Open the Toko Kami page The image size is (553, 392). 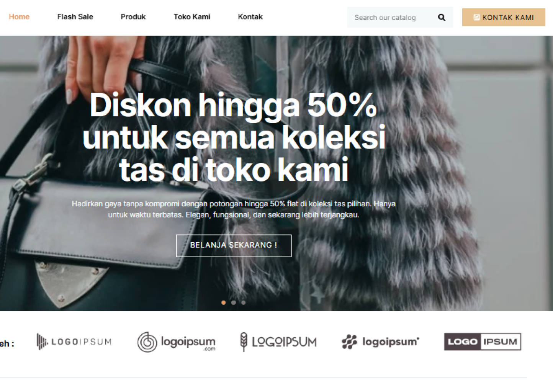click(x=192, y=17)
